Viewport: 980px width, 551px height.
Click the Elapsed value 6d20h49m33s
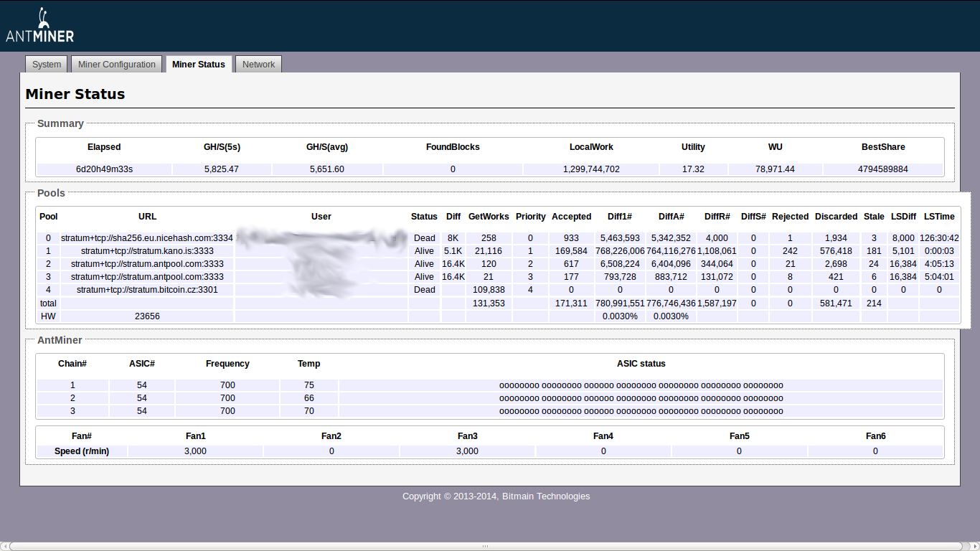coord(104,169)
